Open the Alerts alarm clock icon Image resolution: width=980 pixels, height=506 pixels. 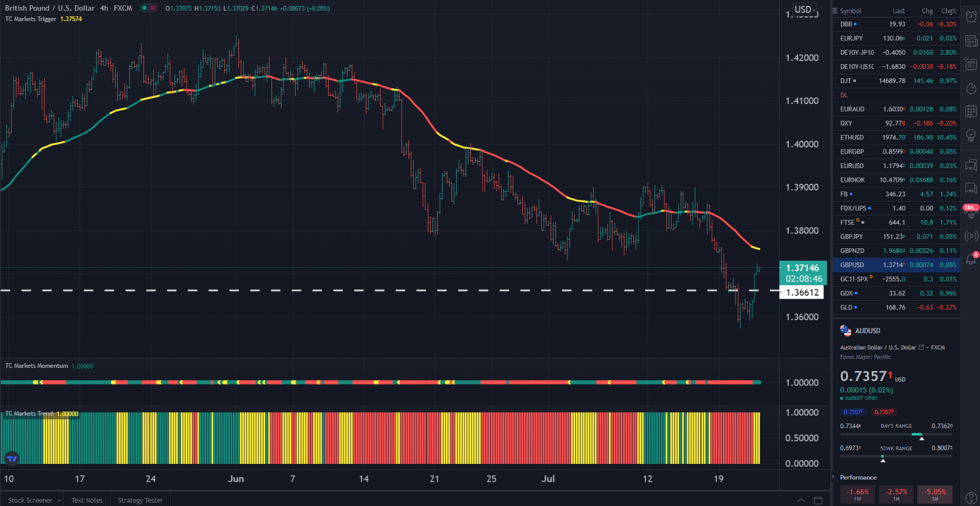[971, 16]
